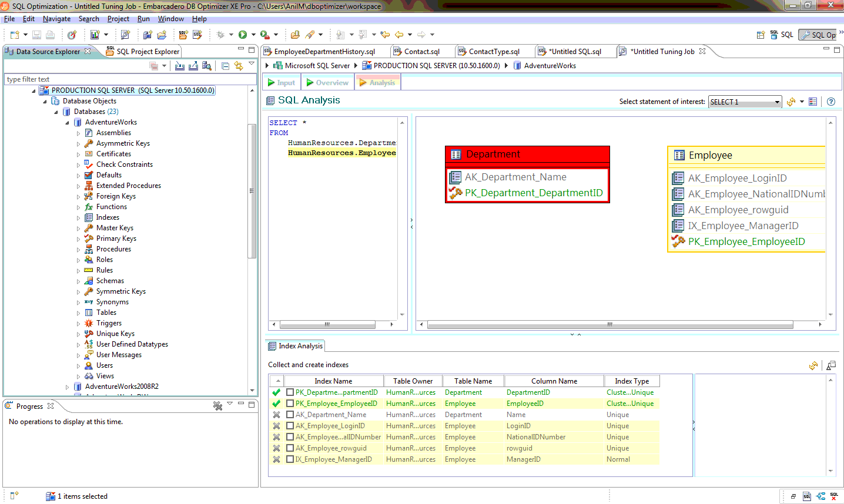Expand the Indexes tree node

[78, 218]
